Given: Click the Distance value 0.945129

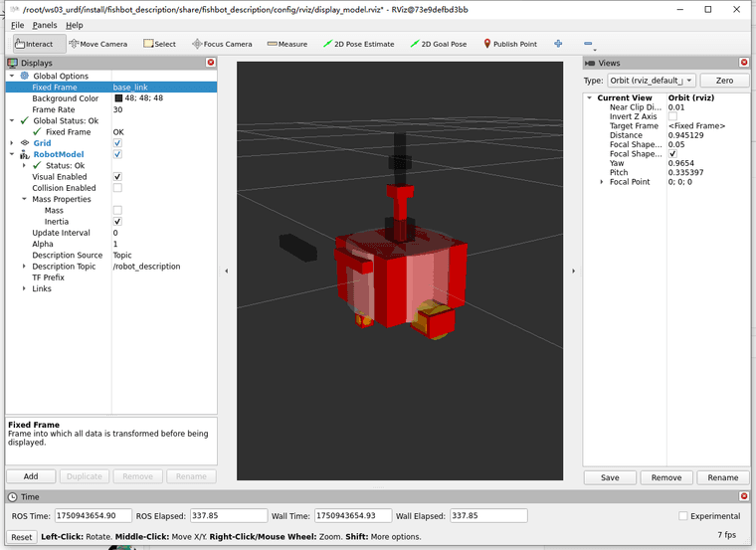Looking at the screenshot, I should (685, 135).
